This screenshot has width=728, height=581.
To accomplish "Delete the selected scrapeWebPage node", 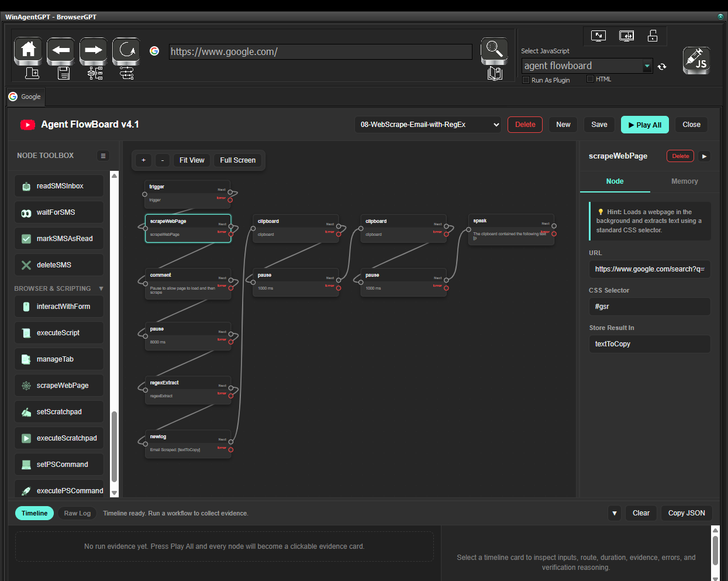I will coord(680,156).
